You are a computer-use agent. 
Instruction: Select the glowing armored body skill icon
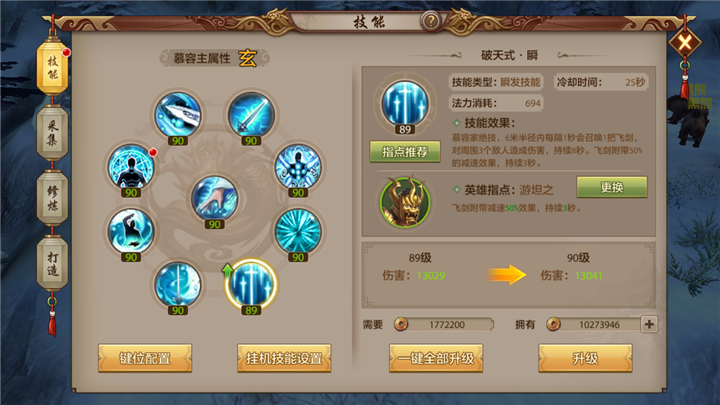(x=298, y=166)
